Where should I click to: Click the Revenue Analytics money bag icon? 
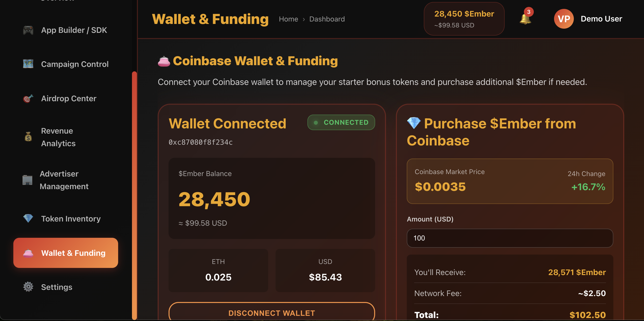pos(28,137)
